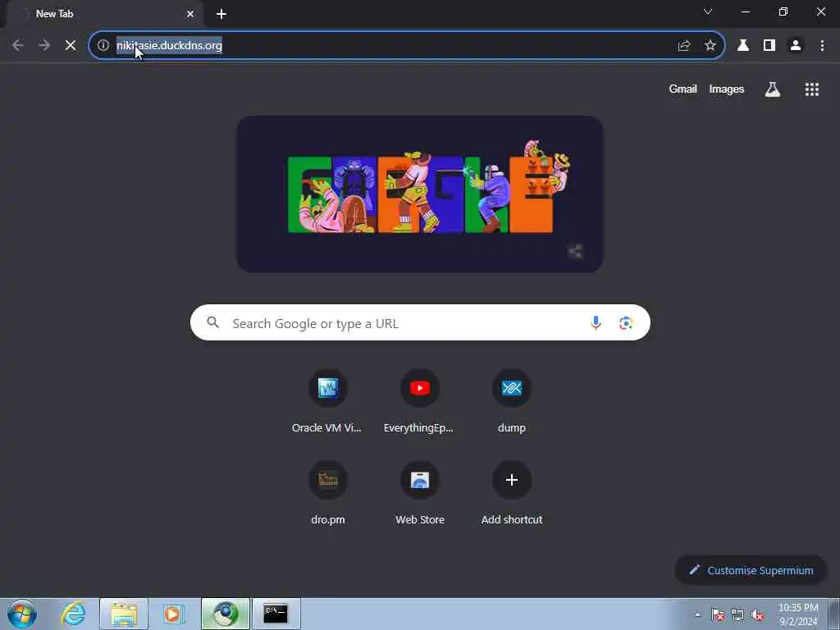Open the three-dot browser menu
This screenshot has height=630, width=840.
(x=822, y=46)
